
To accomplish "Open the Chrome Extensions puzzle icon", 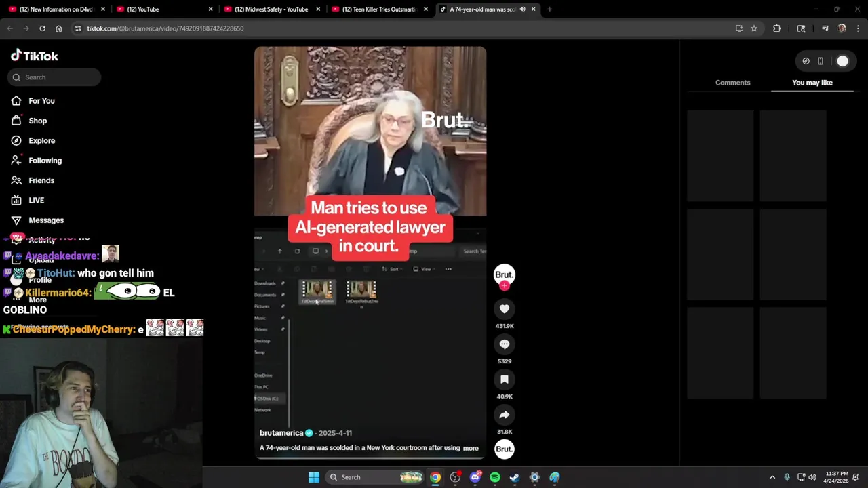I will coord(776,28).
